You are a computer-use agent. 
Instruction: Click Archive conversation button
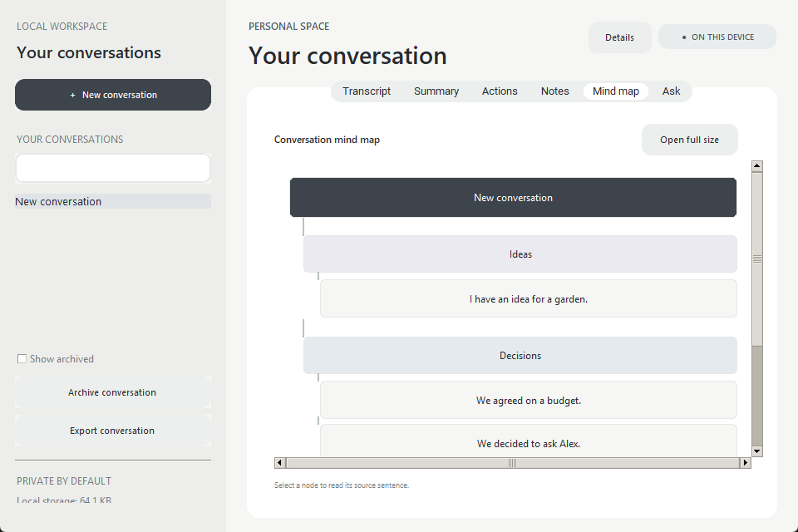[x=113, y=392]
